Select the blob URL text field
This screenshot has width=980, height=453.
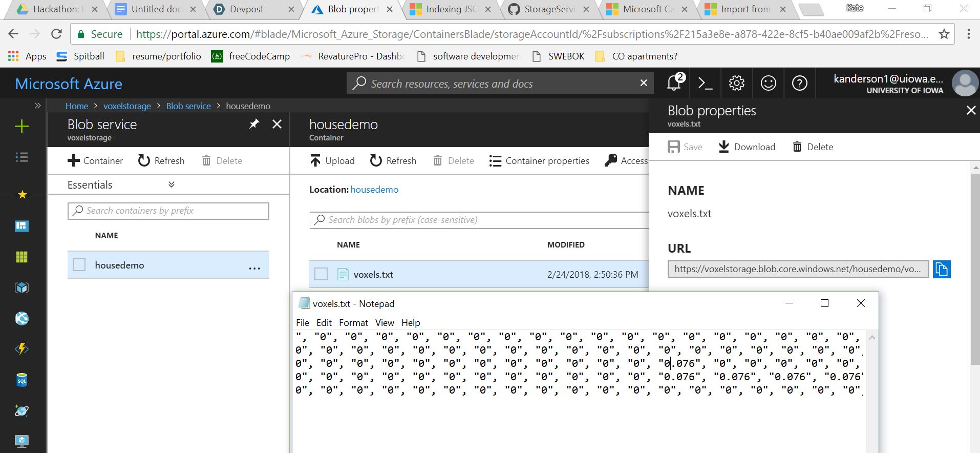pos(798,269)
